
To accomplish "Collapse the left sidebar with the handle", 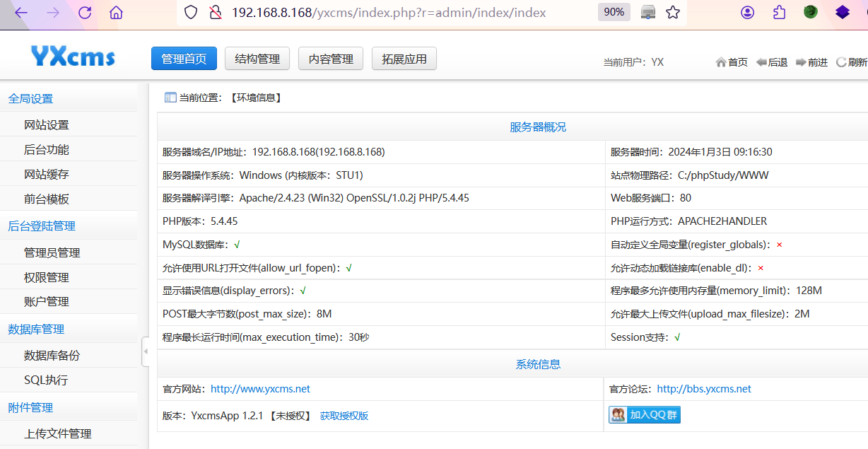I will [146, 351].
